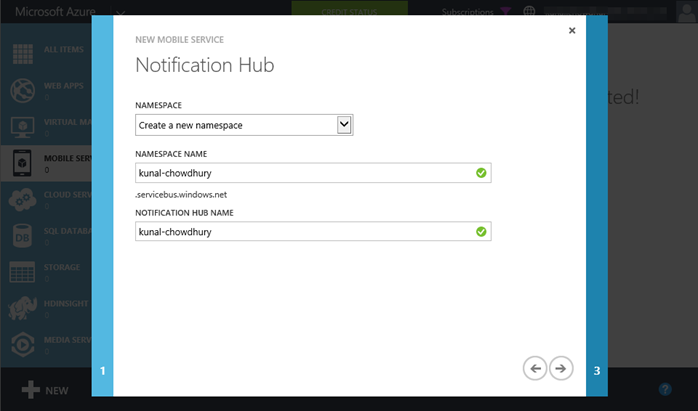Click the Microsoft Azure logo text
Viewport: 698px width, 411px height.
55,11
